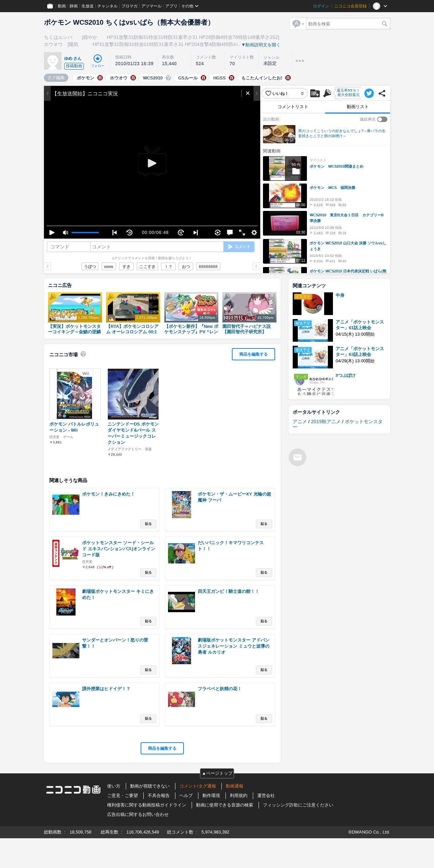
Task: Expand the その他 menu in the top bar
Action: (190, 6)
